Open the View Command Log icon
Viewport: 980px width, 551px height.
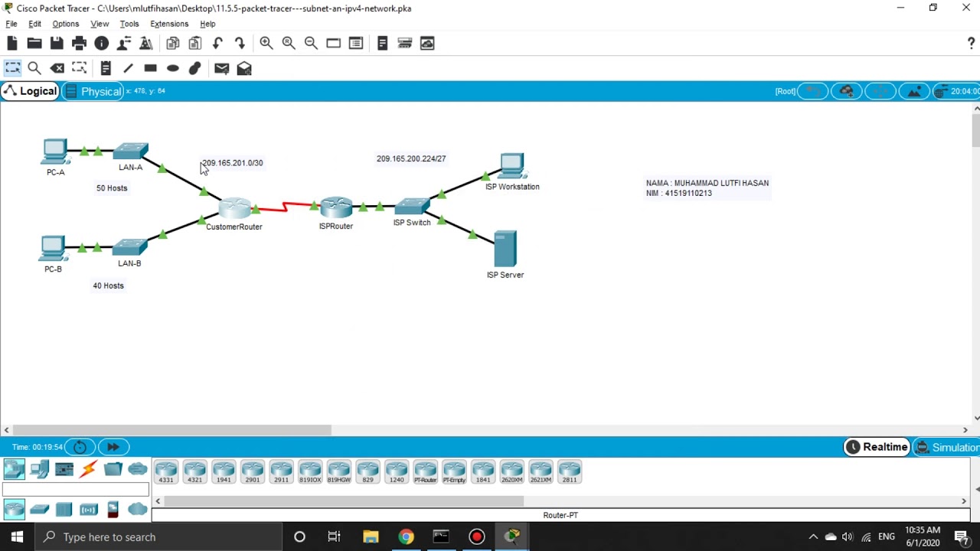click(383, 44)
